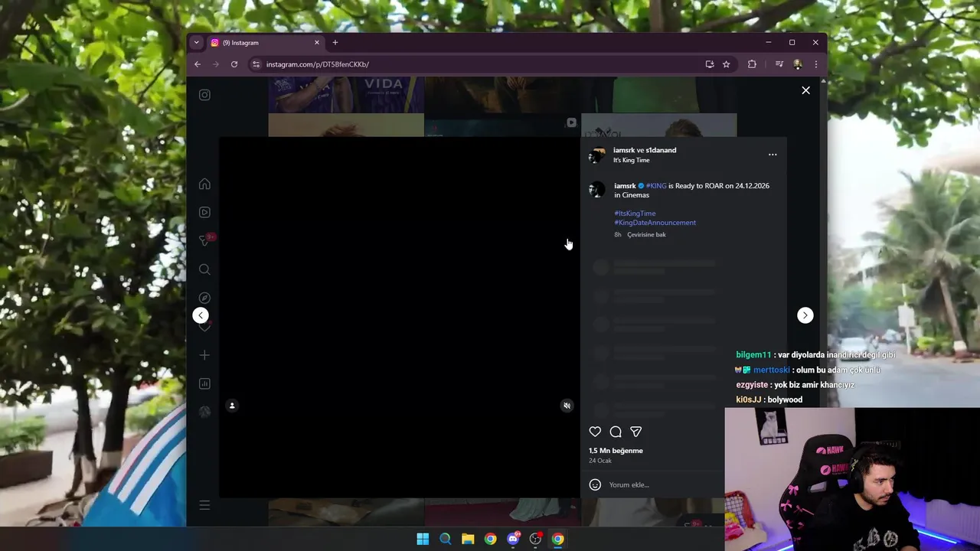The width and height of the screenshot is (980, 551).
Task: Click the comment bubble icon
Action: coord(616,432)
